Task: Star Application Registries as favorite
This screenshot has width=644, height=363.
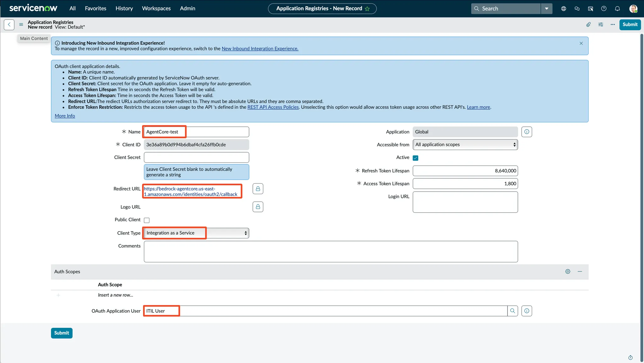Action: (x=367, y=9)
